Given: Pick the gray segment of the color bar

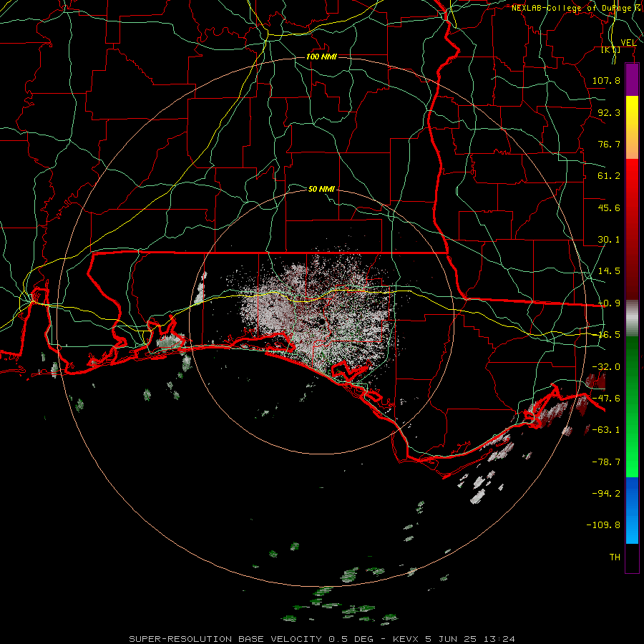Looking at the screenshot, I should coord(632,318).
